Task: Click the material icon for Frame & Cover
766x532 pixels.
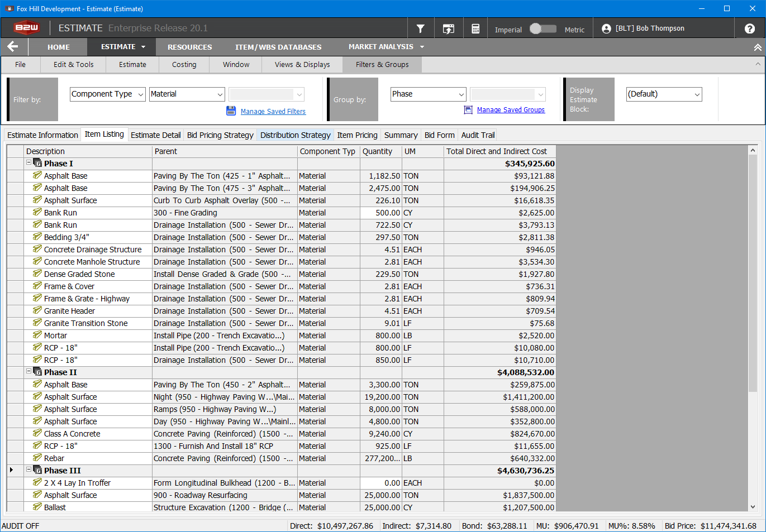Action: coord(37,286)
